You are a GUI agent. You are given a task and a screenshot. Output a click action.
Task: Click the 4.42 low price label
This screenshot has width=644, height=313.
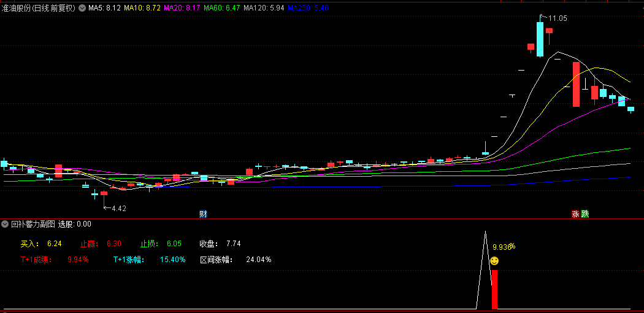[118, 209]
